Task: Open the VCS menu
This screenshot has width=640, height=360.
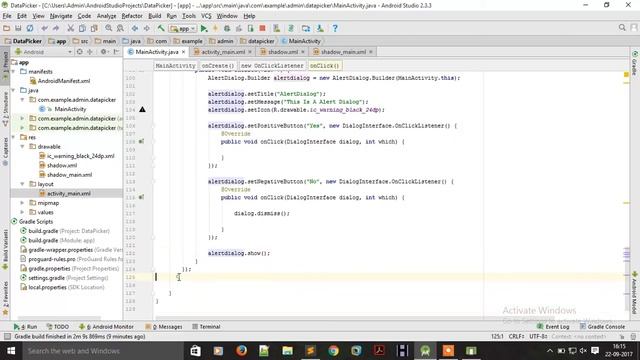Action: (x=206, y=16)
